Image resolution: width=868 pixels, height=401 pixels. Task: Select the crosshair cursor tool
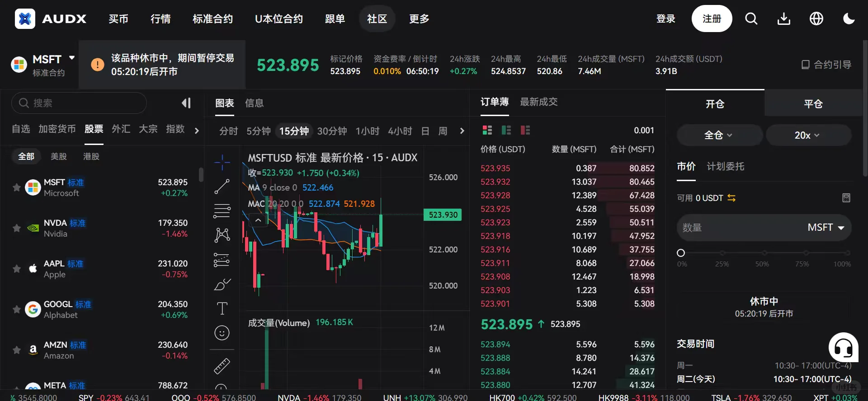click(x=222, y=163)
